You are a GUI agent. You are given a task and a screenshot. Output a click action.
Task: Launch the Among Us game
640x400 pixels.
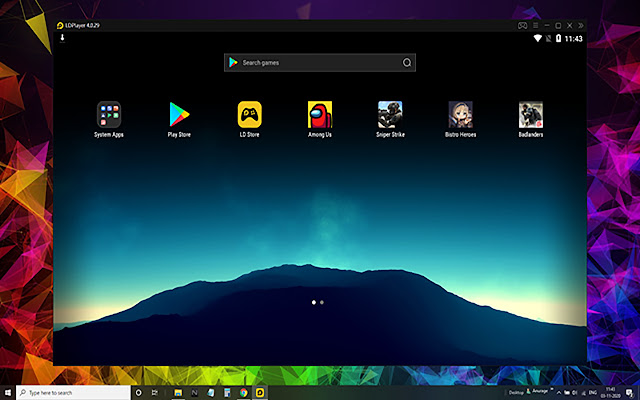point(320,115)
